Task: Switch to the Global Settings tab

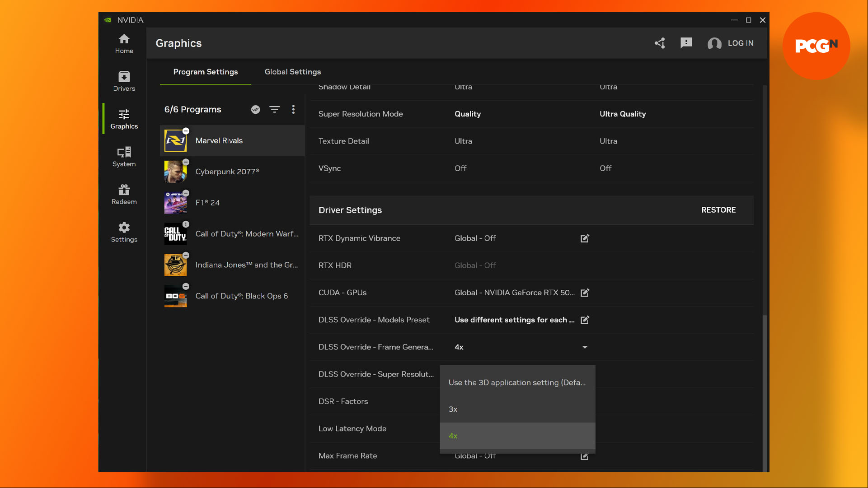Action: pos(293,72)
